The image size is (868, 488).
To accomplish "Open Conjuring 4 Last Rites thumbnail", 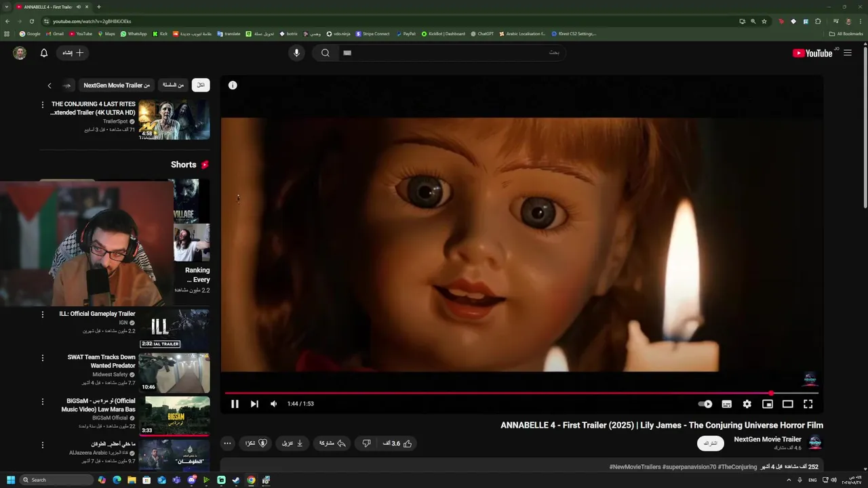I will (174, 119).
